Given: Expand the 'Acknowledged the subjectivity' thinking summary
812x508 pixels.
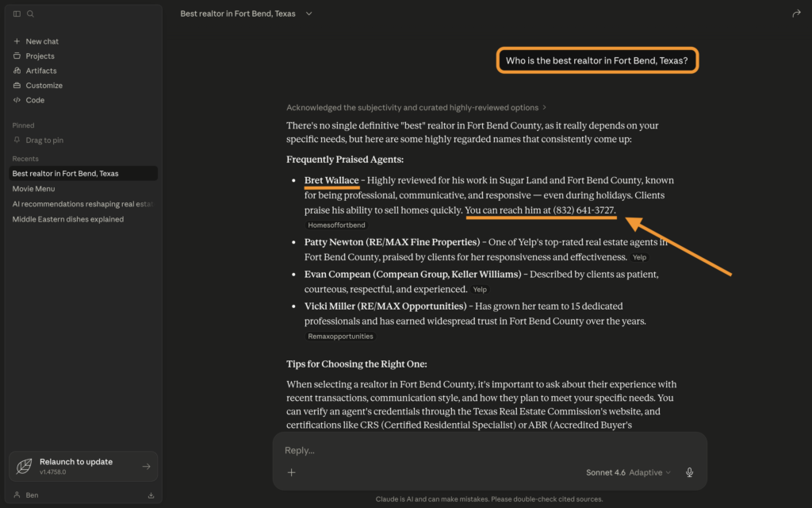Looking at the screenshot, I should [x=416, y=107].
